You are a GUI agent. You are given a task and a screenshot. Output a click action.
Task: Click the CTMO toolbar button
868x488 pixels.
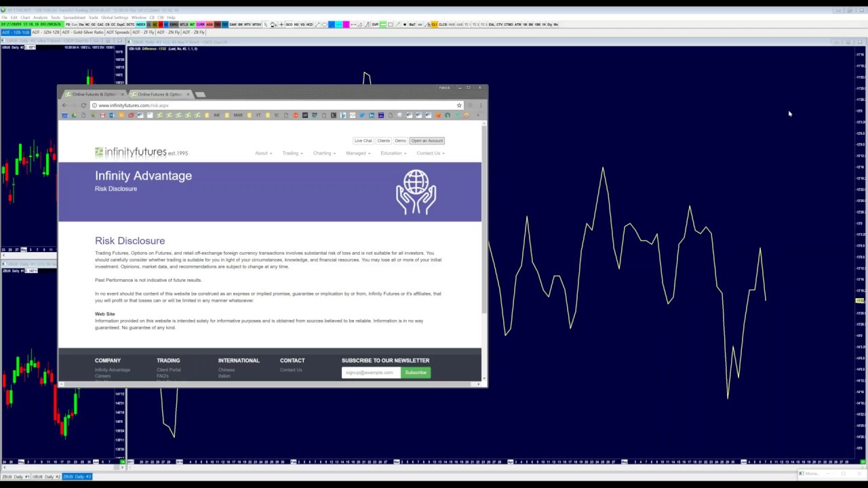[x=508, y=24]
